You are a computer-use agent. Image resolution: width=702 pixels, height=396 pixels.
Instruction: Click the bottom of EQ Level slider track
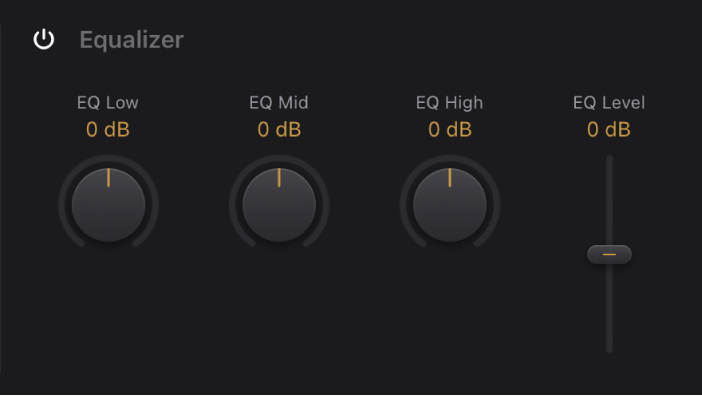609,348
